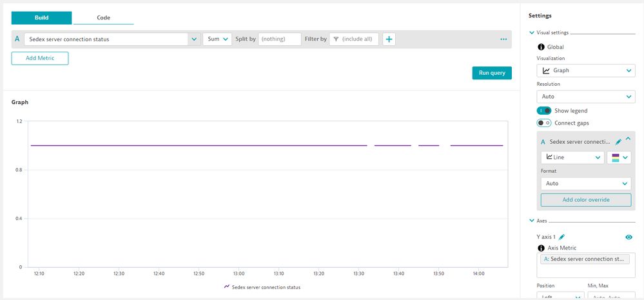This screenshot has width=644, height=300.
Task: Collapse the Visual settings section
Action: [x=531, y=32]
